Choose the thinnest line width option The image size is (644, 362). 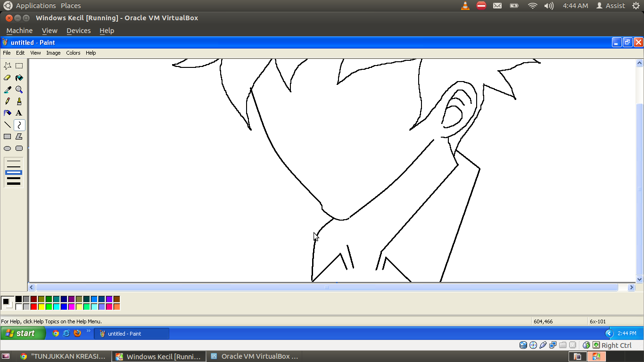pyautogui.click(x=14, y=161)
